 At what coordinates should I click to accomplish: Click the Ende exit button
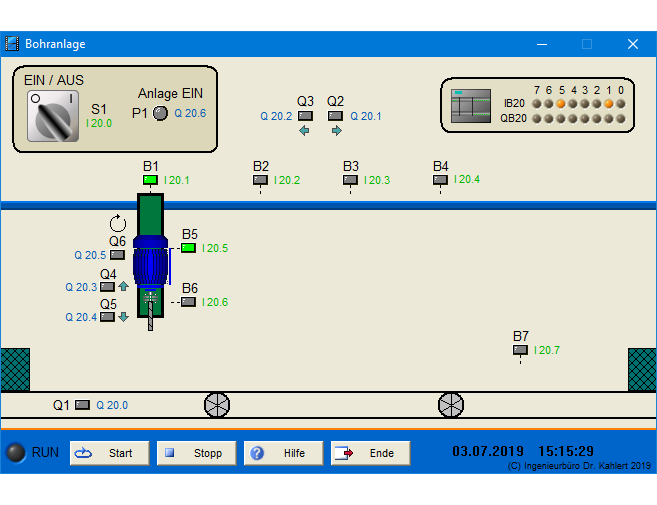pos(370,453)
